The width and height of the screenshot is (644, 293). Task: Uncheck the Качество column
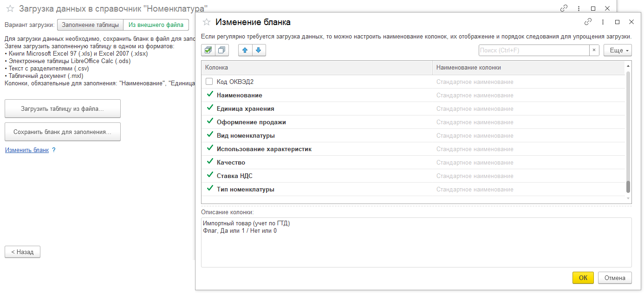210,162
